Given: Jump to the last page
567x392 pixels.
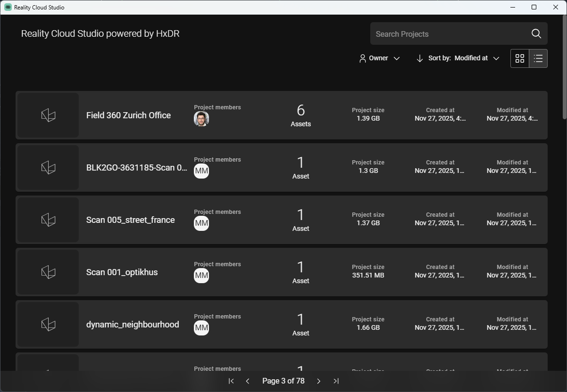Looking at the screenshot, I should [x=336, y=381].
